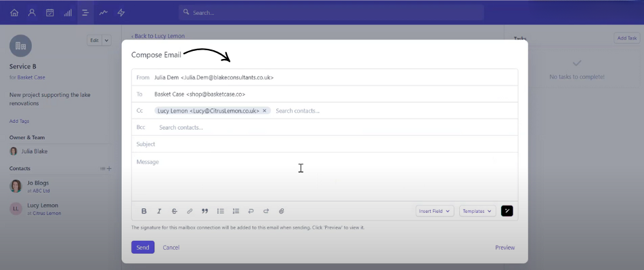
Task: Apply Strikethrough formatting
Action: pos(174,211)
